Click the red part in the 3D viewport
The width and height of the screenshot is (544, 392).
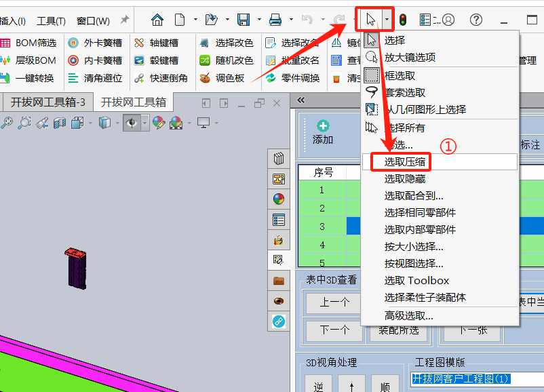point(76,252)
